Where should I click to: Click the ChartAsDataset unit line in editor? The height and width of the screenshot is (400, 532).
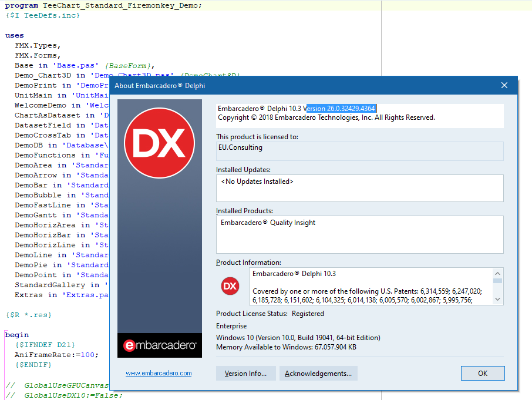[x=62, y=115]
